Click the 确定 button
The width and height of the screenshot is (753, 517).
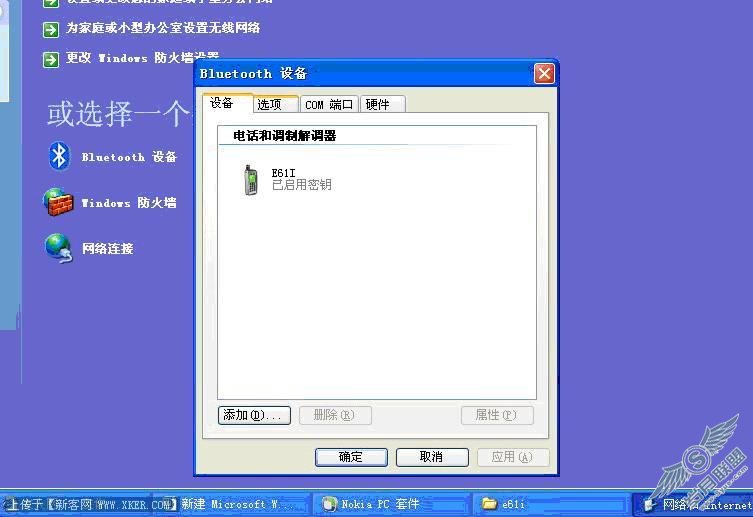351,457
